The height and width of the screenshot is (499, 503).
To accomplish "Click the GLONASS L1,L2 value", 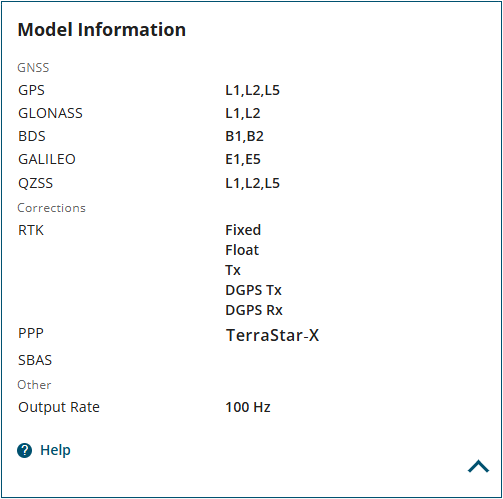I will 243,113.
